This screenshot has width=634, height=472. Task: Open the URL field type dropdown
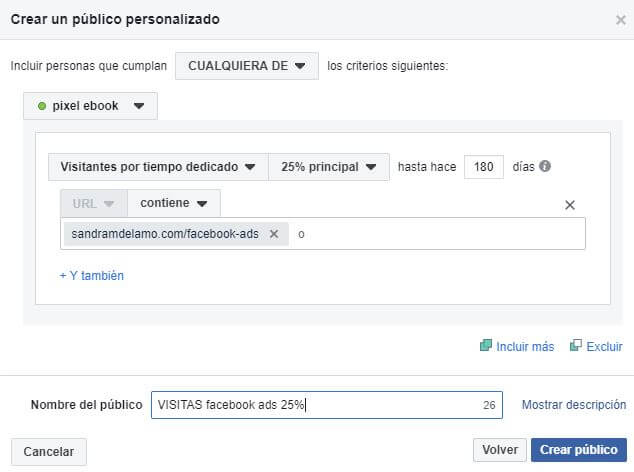[93, 203]
